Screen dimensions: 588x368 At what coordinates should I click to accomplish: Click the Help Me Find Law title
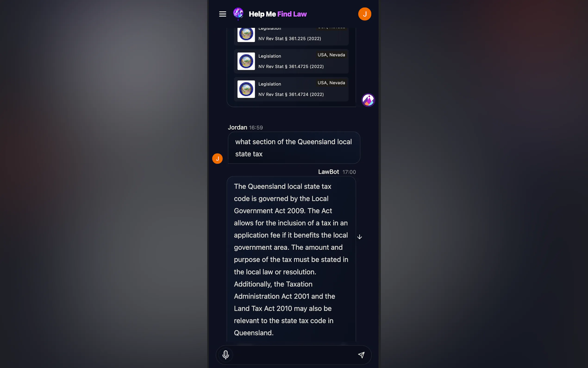[x=278, y=14]
